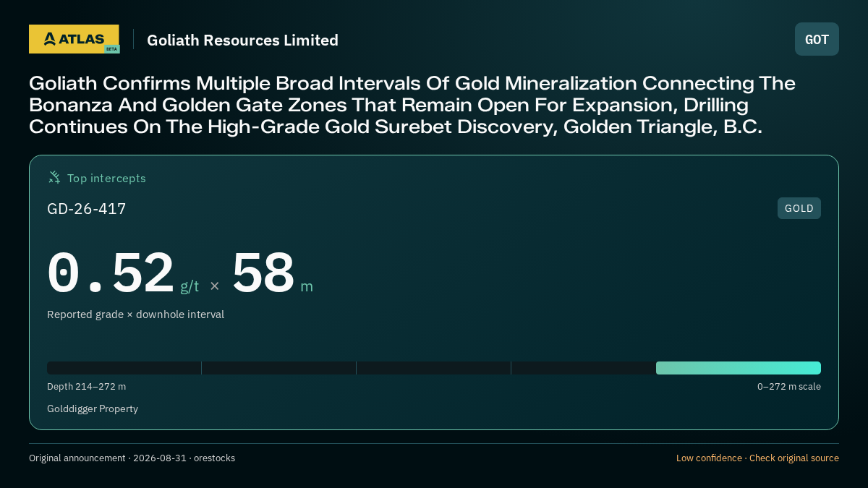Image resolution: width=868 pixels, height=488 pixels.
Task: Click the Atlas beta logo
Action: [75, 39]
